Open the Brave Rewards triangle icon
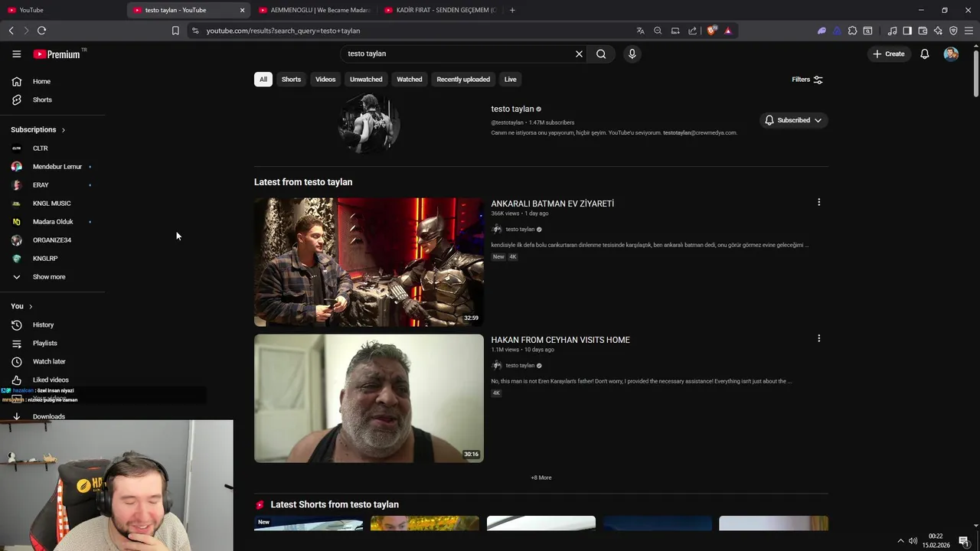 [x=727, y=31]
